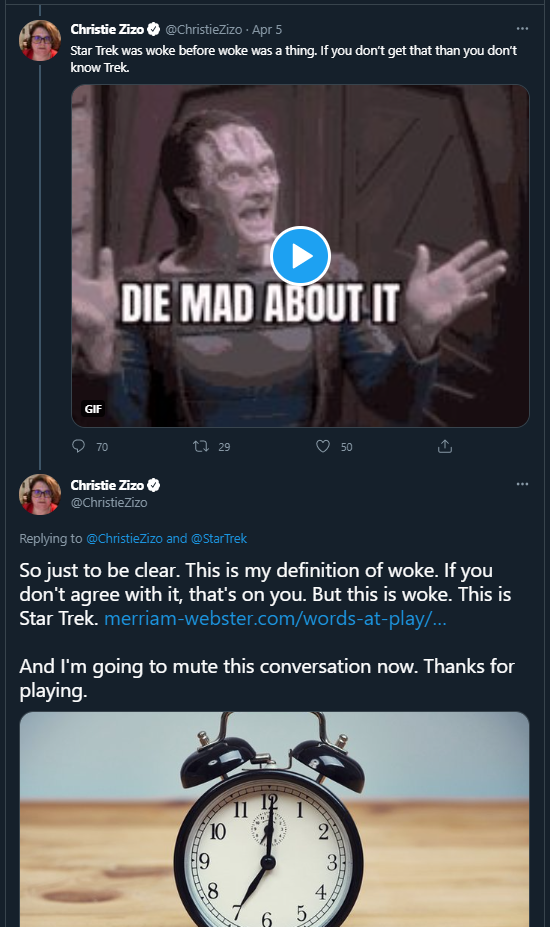
Task: Click the Christie Zizo name on second tweet
Action: pos(107,485)
